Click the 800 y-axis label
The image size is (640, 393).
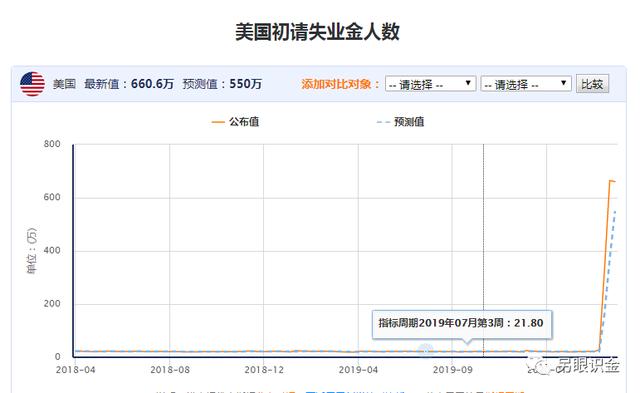click(x=52, y=144)
